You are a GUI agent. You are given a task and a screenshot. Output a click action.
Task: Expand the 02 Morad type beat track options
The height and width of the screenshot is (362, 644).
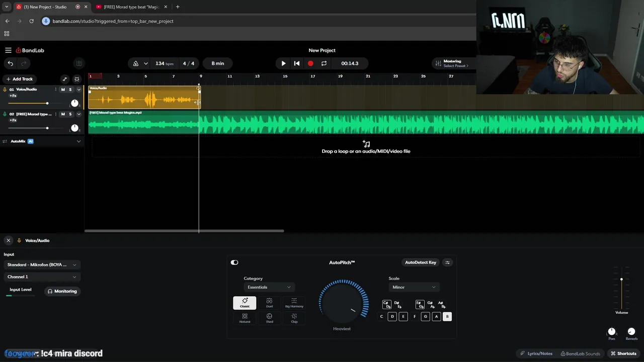click(x=78, y=114)
